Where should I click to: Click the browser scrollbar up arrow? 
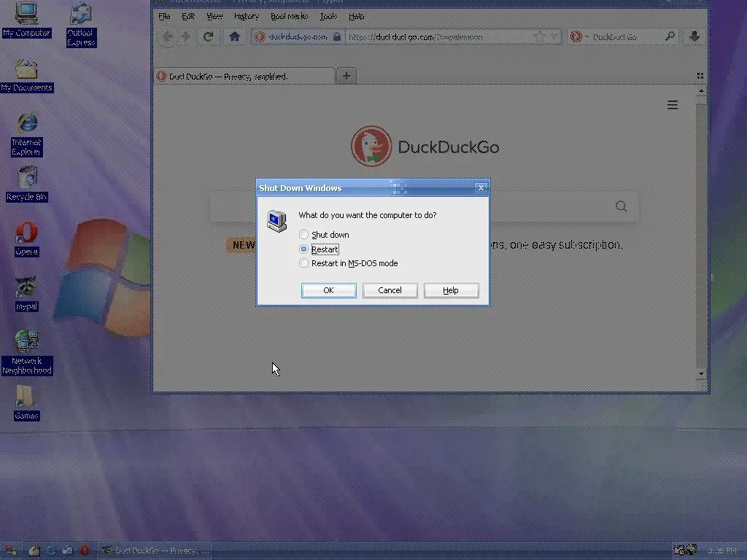click(x=701, y=91)
